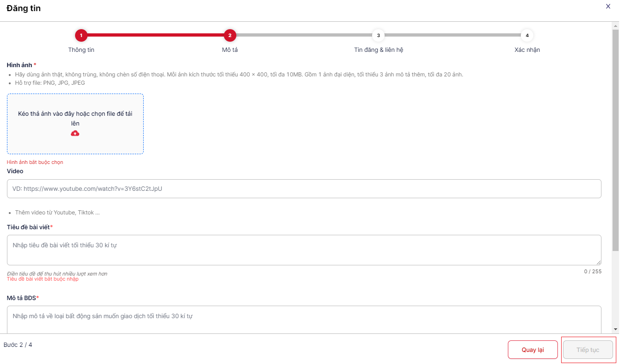Focus the Mô tả BĐS description field
Viewport: 620px width, 364px height.
pyautogui.click(x=304, y=319)
